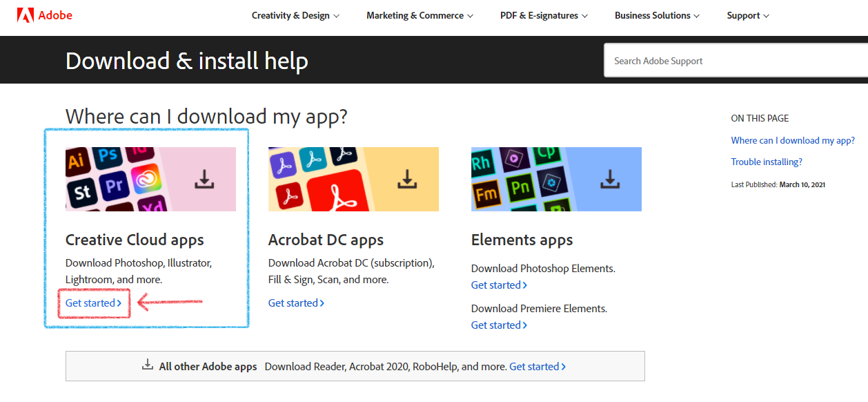Click the Adobe logo in header
The width and height of the screenshot is (868, 402).
click(44, 15)
